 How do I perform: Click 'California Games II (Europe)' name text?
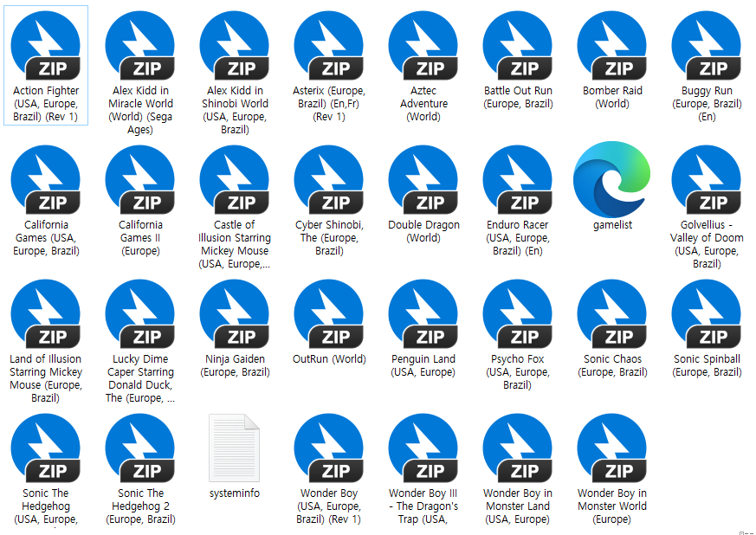click(x=140, y=237)
